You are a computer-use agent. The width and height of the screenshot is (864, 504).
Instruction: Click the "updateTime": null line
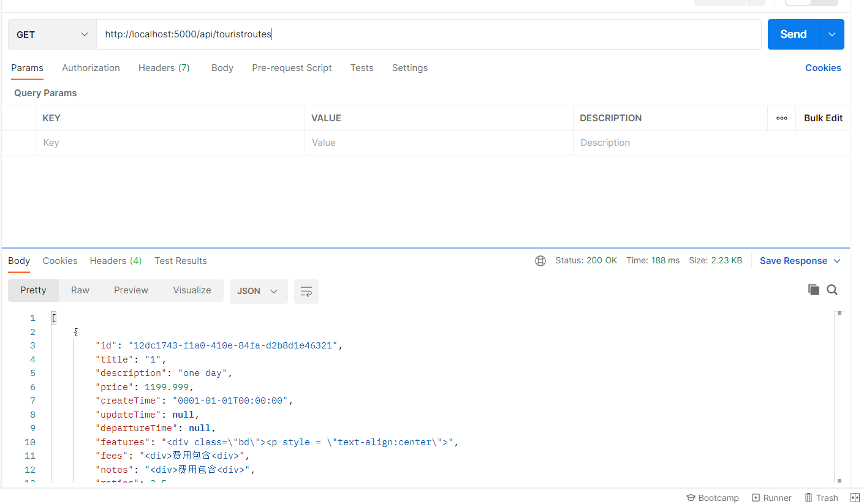(148, 415)
